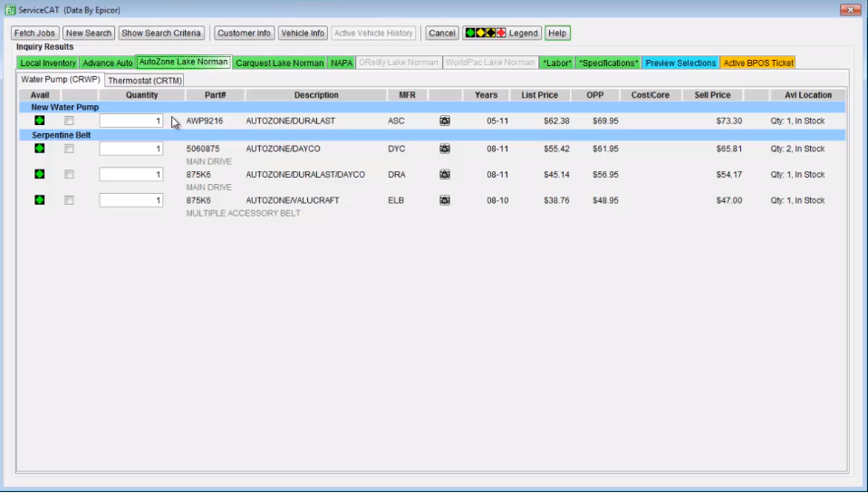
Task: Open the availability Legend
Action: tap(502, 34)
